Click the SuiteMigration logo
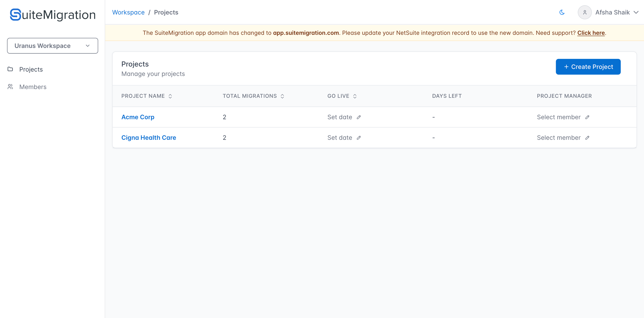Screen dimensions: 644x318 pos(52,14)
